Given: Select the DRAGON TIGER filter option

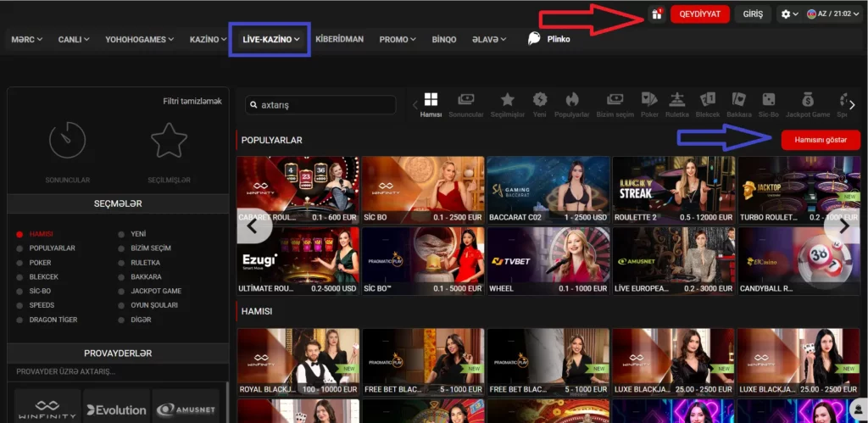Looking at the screenshot, I should point(53,320).
